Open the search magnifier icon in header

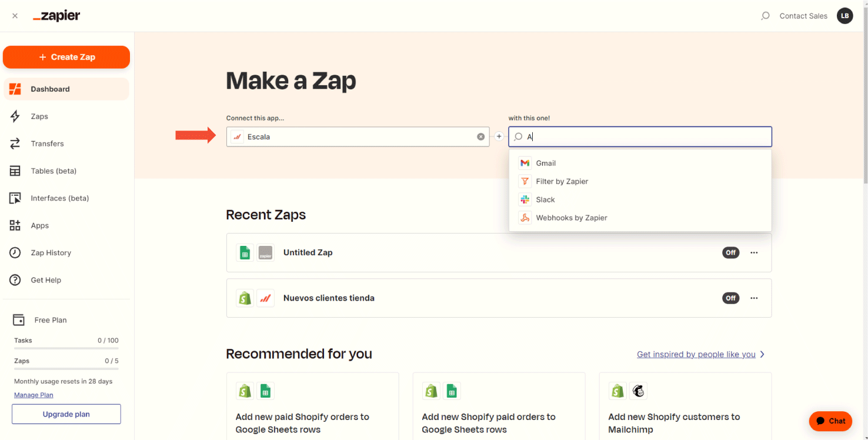click(x=765, y=16)
